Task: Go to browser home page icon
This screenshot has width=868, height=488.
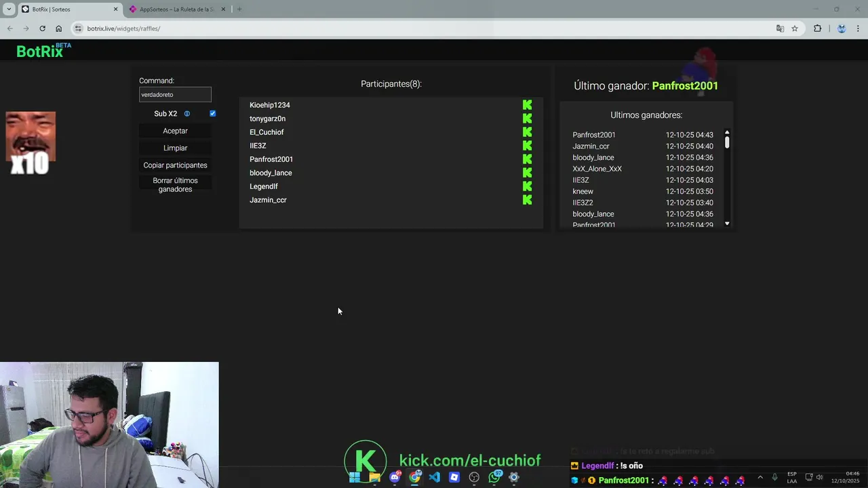Action: pyautogui.click(x=58, y=28)
